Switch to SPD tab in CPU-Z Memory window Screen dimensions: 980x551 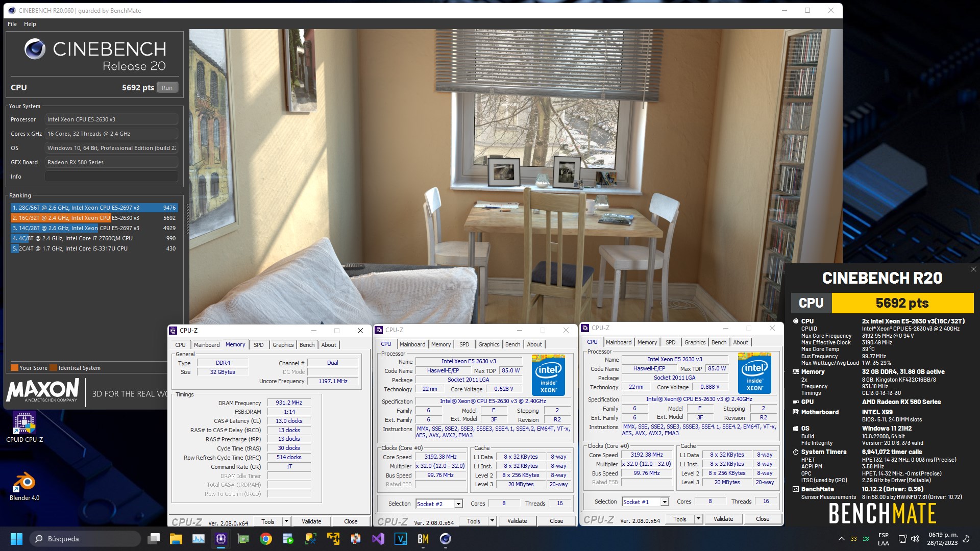(259, 345)
